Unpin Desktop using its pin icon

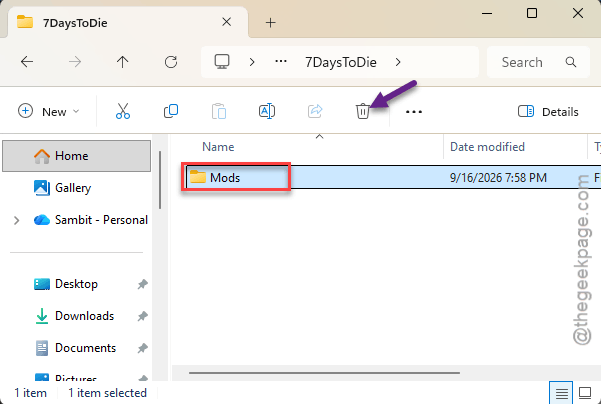(143, 284)
